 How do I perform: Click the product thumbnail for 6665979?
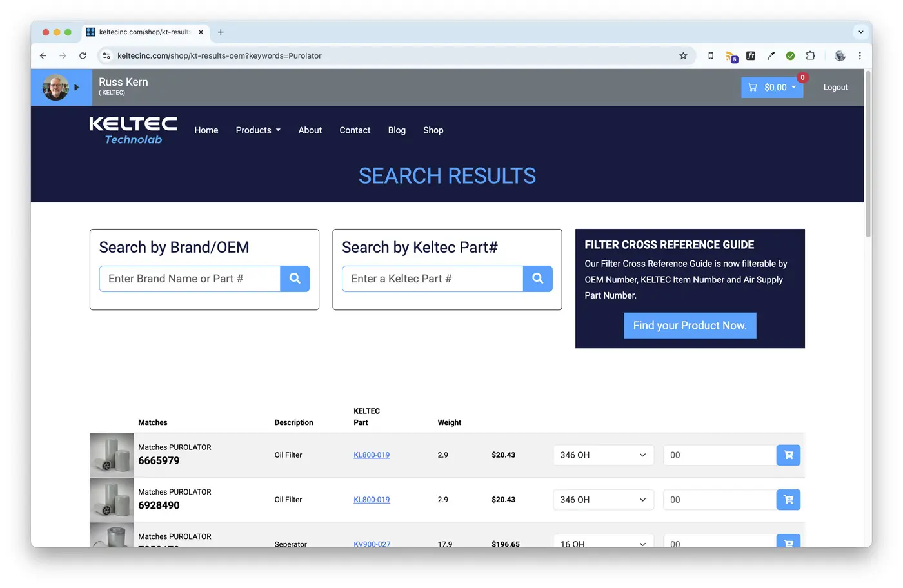point(112,455)
